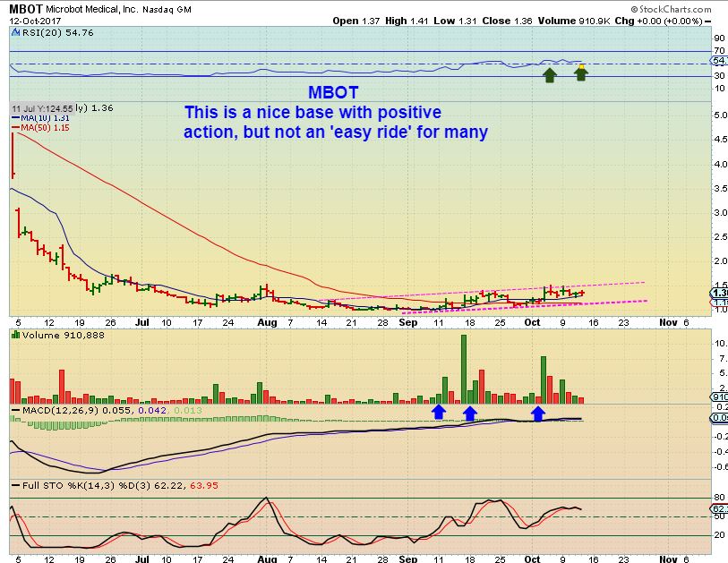The image size is (728, 563).
Task: Click the middle blue arrow below tallest volume bar
Action: (x=469, y=412)
